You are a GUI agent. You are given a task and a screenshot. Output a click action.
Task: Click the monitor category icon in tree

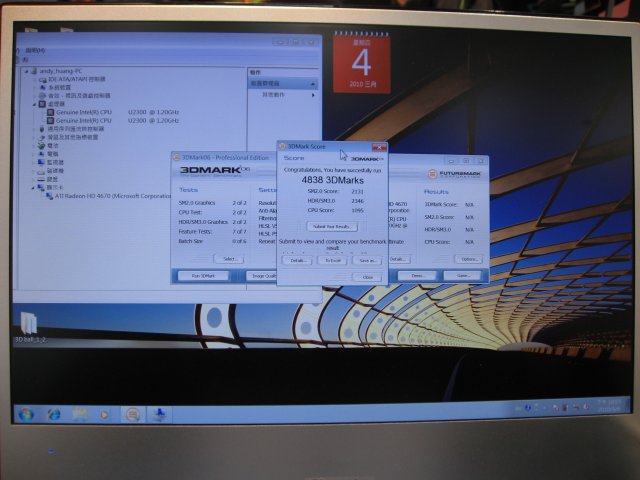tap(41, 162)
